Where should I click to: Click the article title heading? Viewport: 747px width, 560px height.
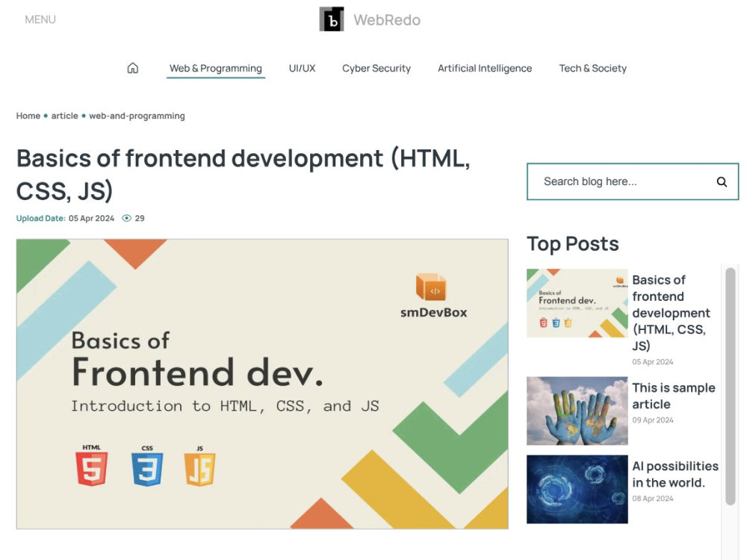coord(244,174)
